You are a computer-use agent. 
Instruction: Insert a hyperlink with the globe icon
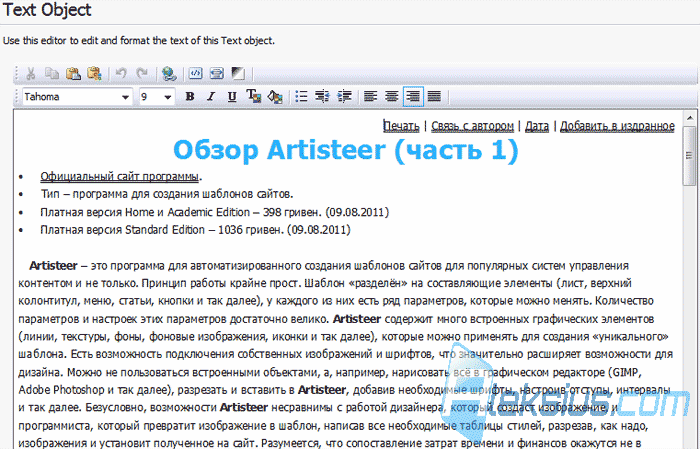[x=169, y=74]
